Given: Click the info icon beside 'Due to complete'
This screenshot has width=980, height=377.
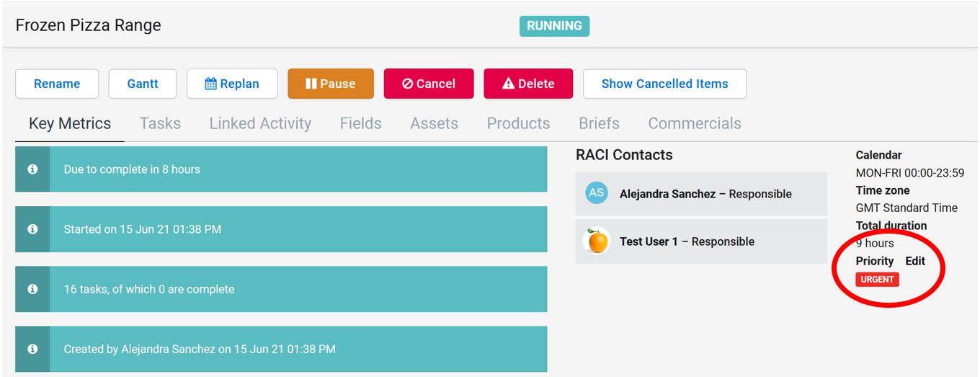Looking at the screenshot, I should (x=32, y=169).
